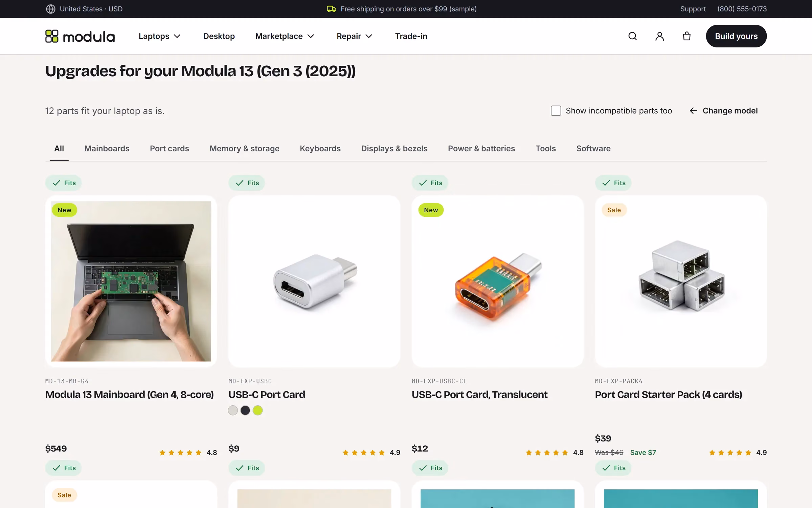The height and width of the screenshot is (508, 812).
Task: Open the shopping bag cart icon
Action: (x=686, y=36)
